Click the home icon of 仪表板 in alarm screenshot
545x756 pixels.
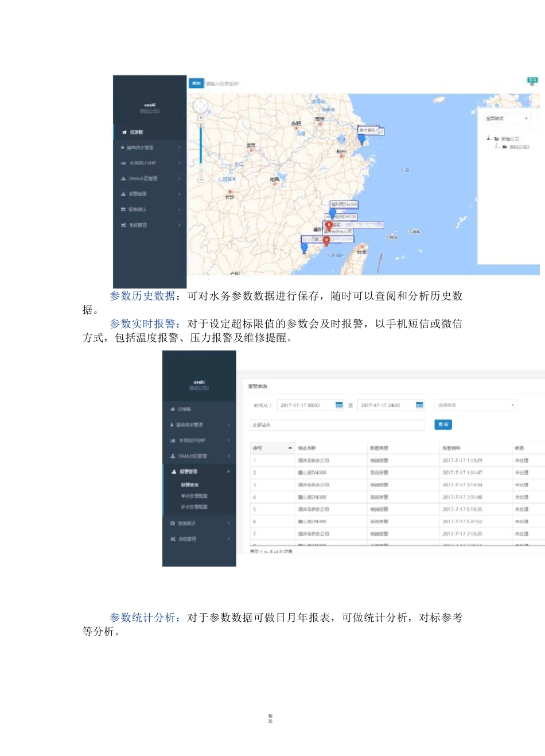173,410
